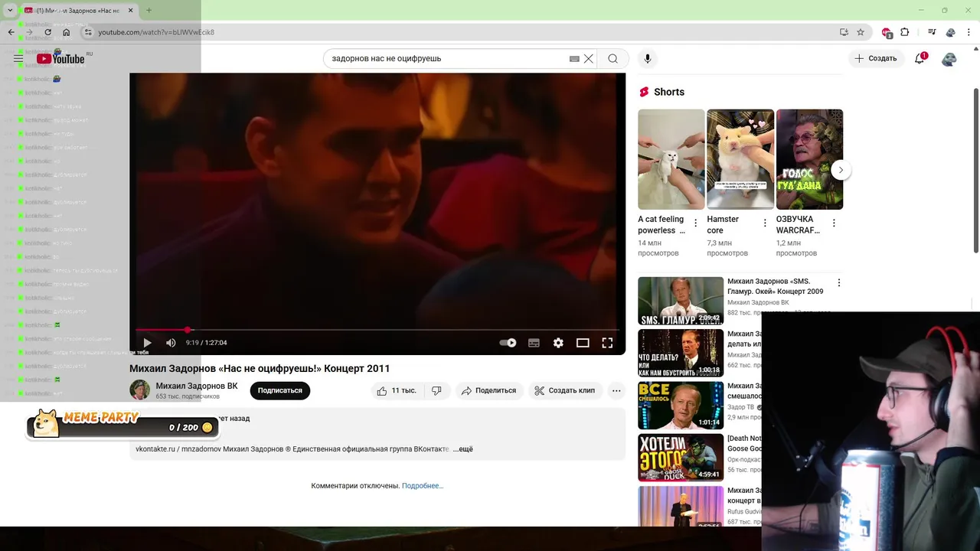Open a new browser tab with plus
980x551 pixels.
(149, 11)
